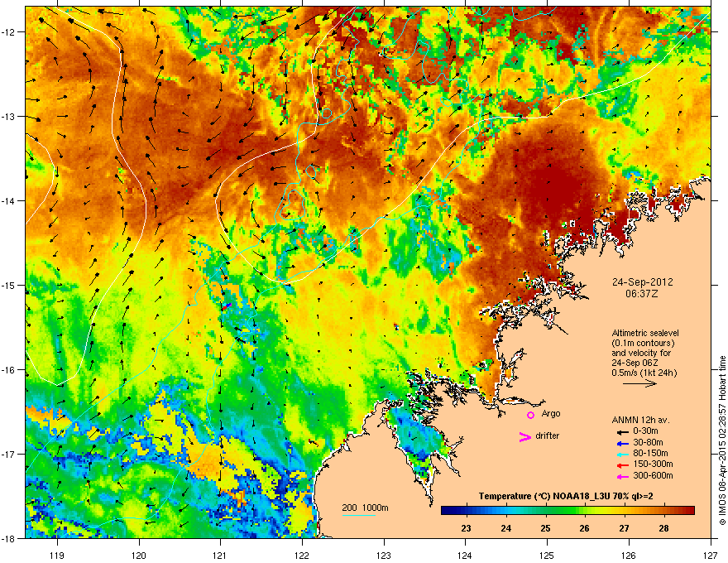Click latitude axis label '-18'
The width and height of the screenshot is (728, 563).
tap(9, 538)
